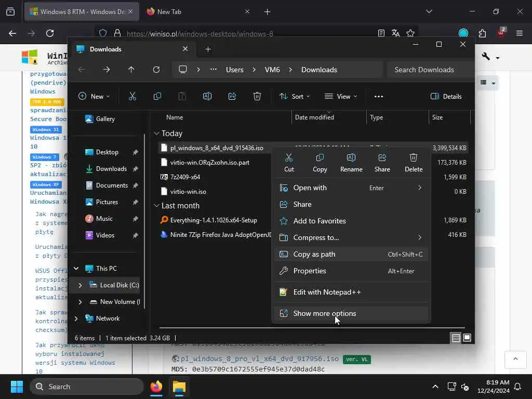
Task: Collapse the Last month group
Action: point(156,206)
